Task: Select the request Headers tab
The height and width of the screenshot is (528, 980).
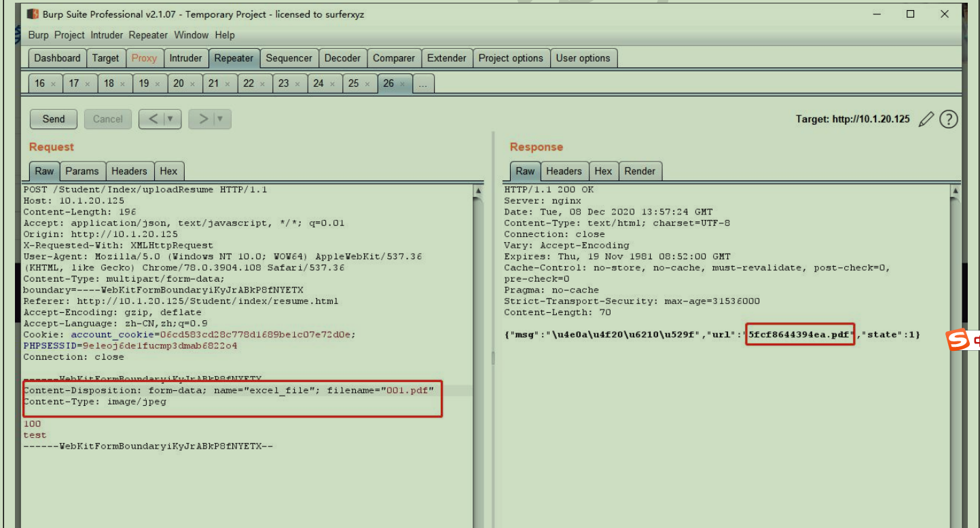Action: coord(129,171)
